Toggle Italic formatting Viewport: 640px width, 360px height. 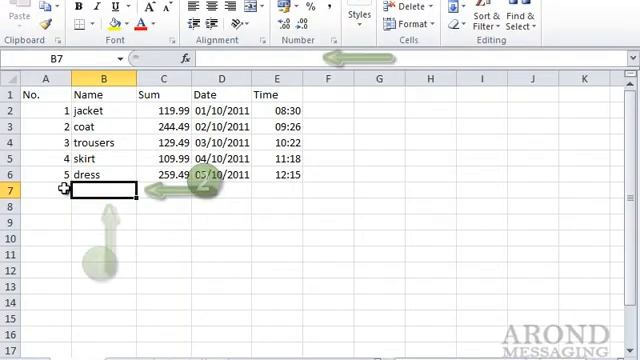coord(97,6)
